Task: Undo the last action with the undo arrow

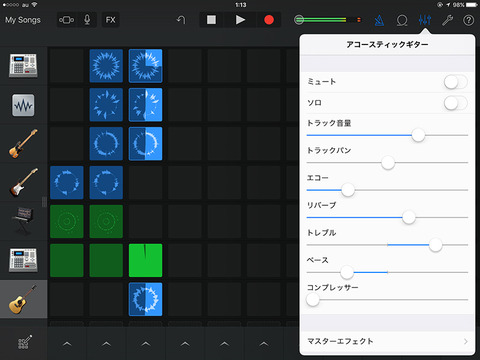Action: coord(181,20)
